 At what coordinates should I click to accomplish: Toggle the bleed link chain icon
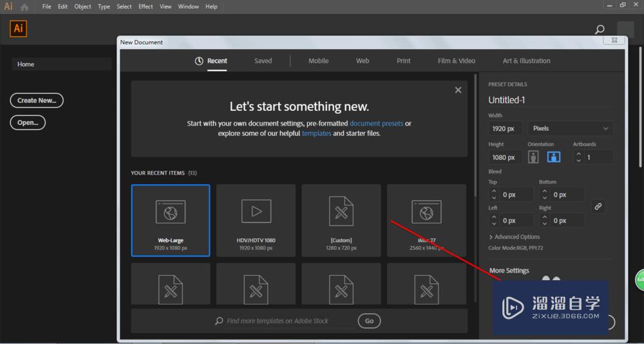point(598,206)
